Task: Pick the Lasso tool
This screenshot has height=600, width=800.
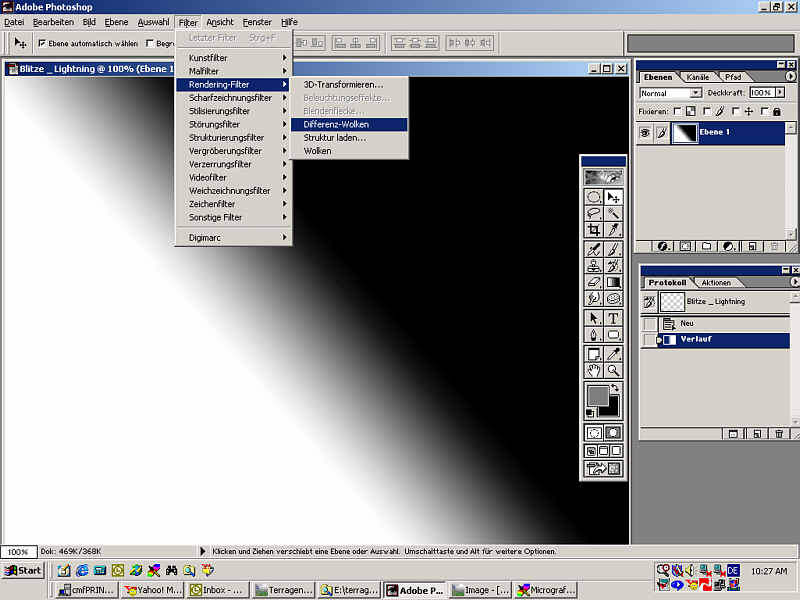Action: (593, 213)
